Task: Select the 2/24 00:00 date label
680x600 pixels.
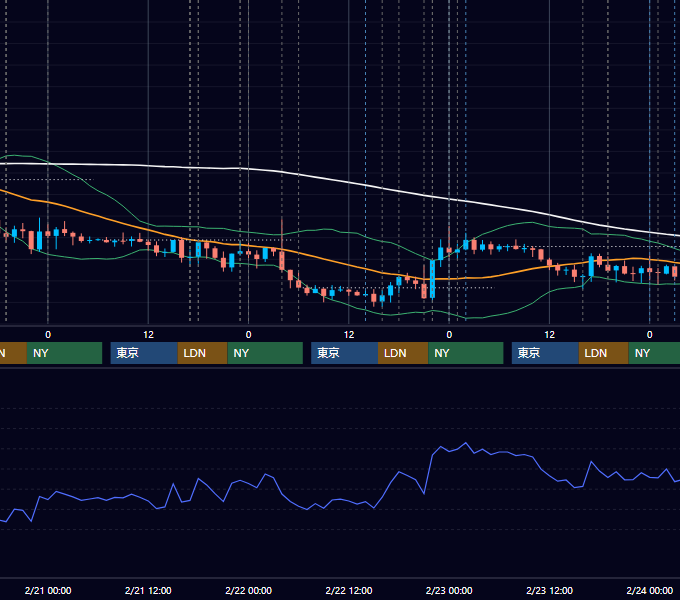Action: 650,590
